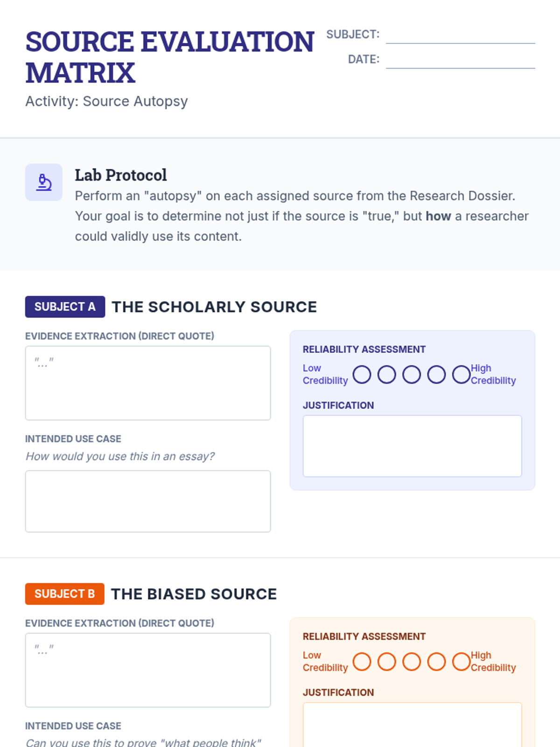The image size is (560, 747).
Task: Click Subject A intended use case box
Action: [x=148, y=501]
